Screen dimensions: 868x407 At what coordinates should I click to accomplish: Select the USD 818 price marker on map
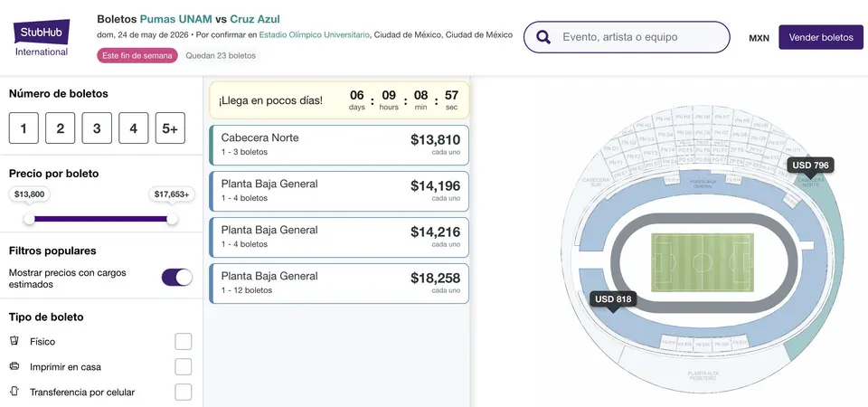click(x=613, y=299)
